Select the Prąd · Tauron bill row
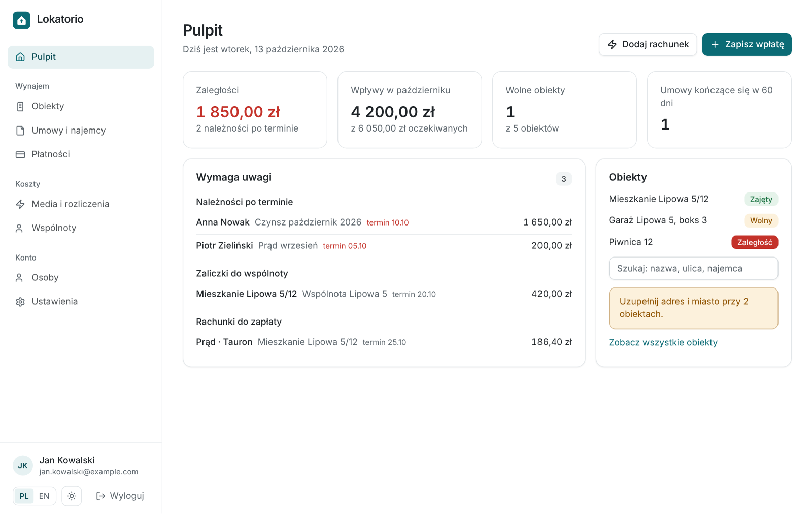The height and width of the screenshot is (514, 812). pos(384,342)
